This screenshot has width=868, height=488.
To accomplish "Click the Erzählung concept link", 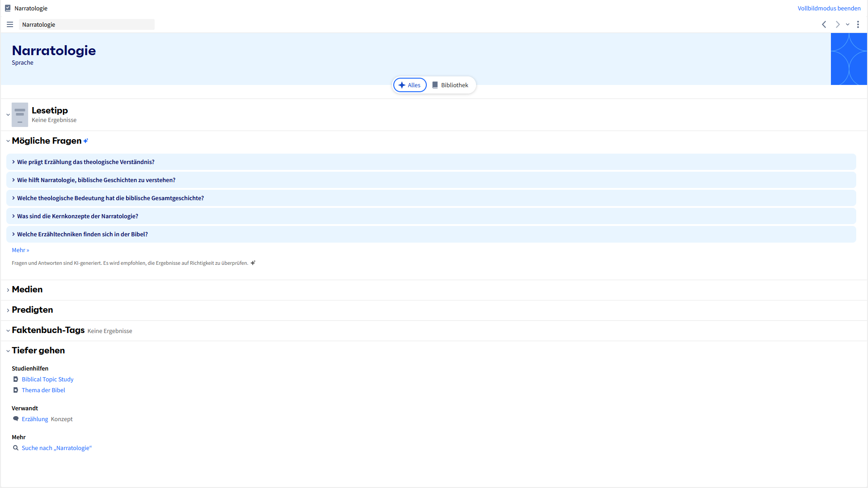I will pyautogui.click(x=35, y=419).
